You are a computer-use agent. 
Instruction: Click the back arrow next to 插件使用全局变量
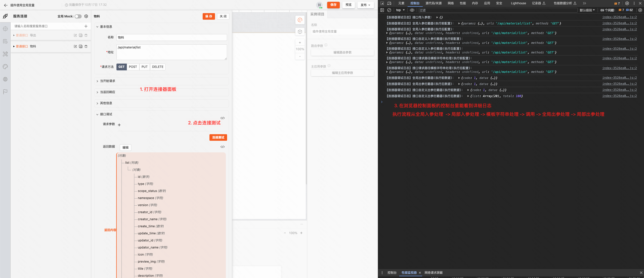click(x=6, y=5)
